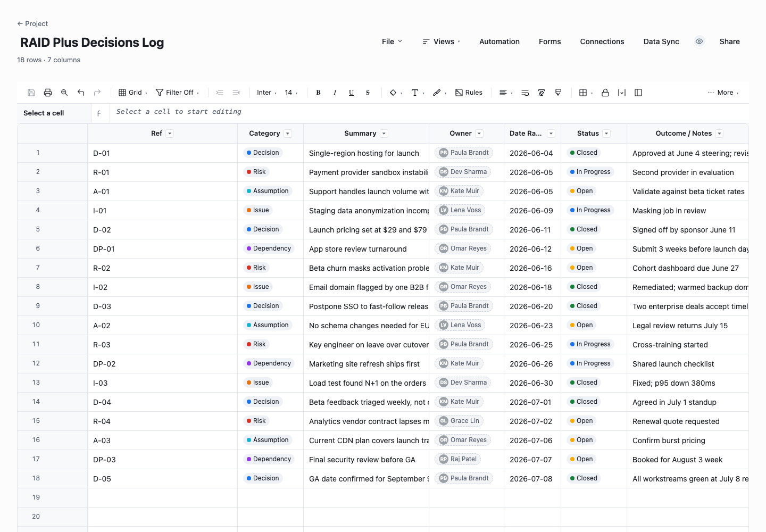
Task: Open the Ref column header dropdown arrow
Action: [170, 134]
